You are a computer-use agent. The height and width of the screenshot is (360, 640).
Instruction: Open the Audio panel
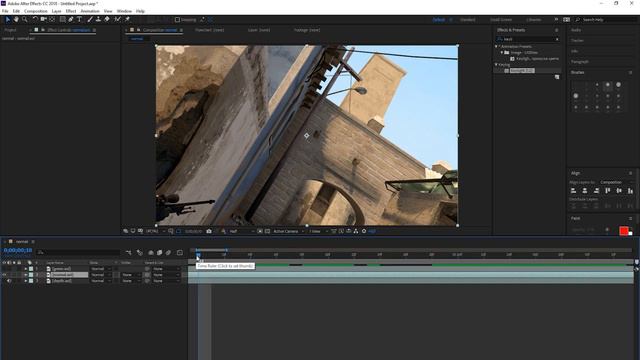pyautogui.click(x=576, y=30)
